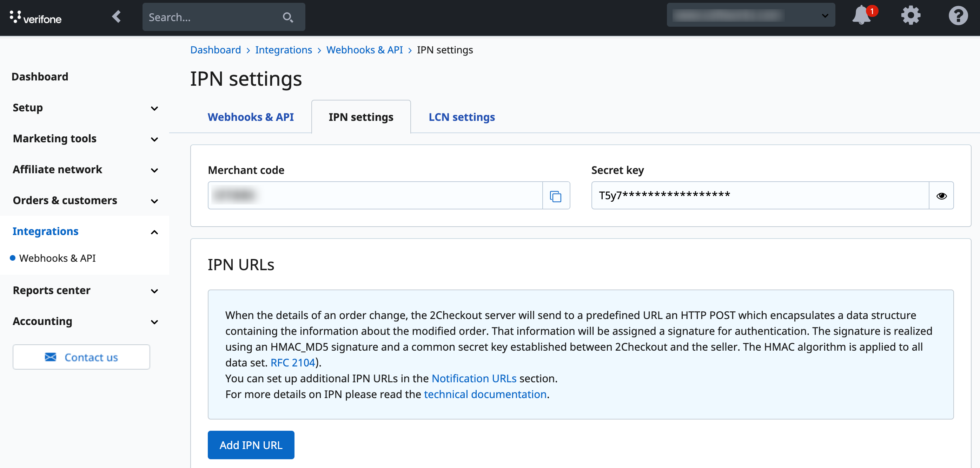This screenshot has height=468, width=980.
Task: Click Dashboard breadcrumb link
Action: click(x=215, y=50)
